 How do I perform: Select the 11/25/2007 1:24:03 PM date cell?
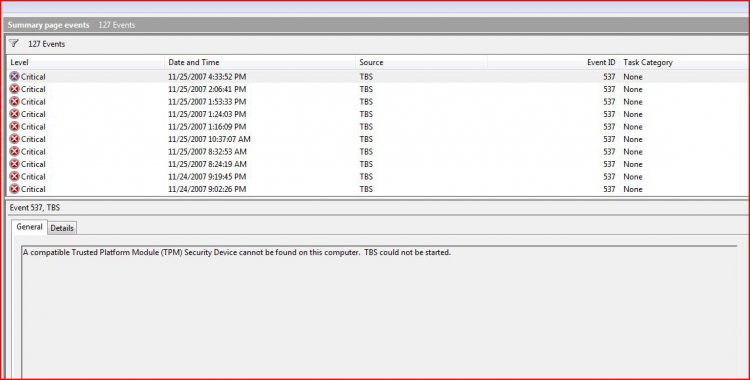pos(207,114)
